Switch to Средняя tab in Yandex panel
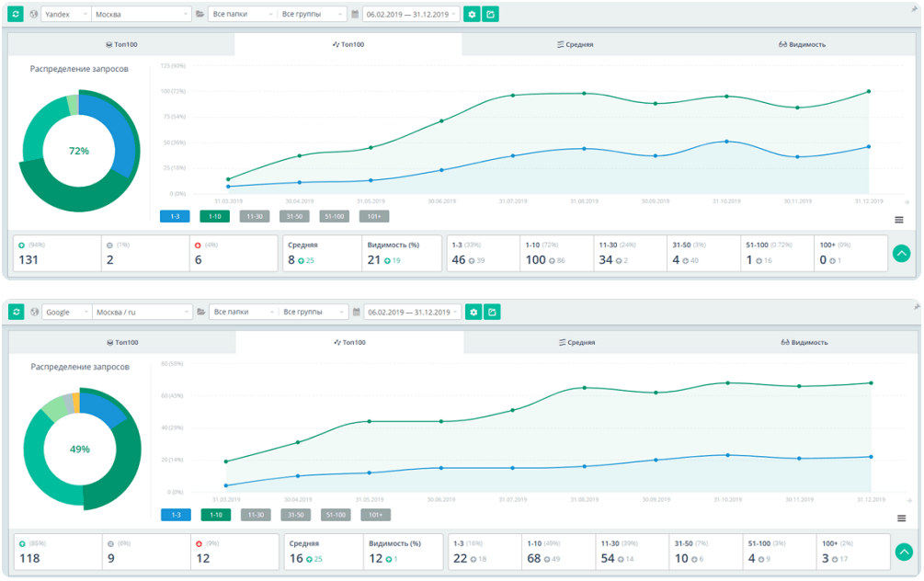This screenshot has height=581, width=924. click(x=576, y=44)
